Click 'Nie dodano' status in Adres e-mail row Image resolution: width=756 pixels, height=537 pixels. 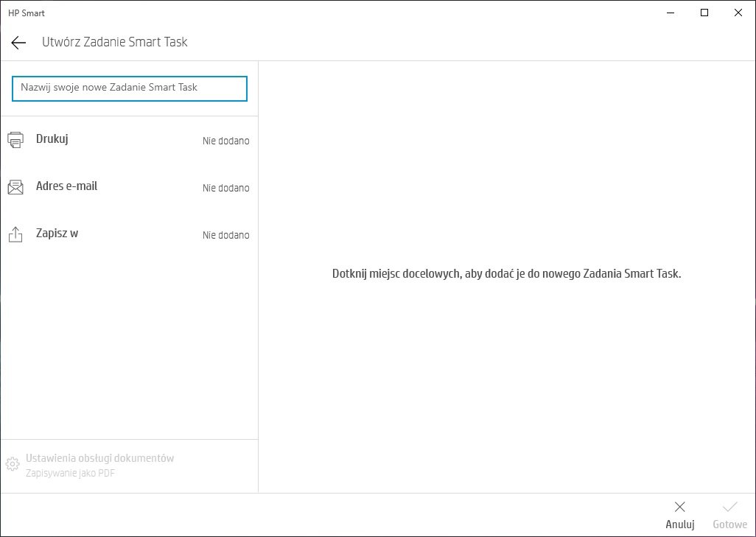point(226,188)
